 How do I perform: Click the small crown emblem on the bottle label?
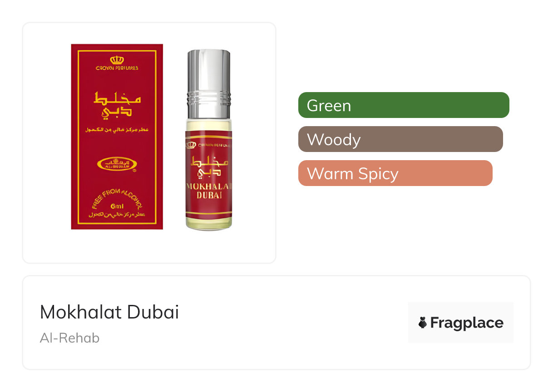point(192,145)
